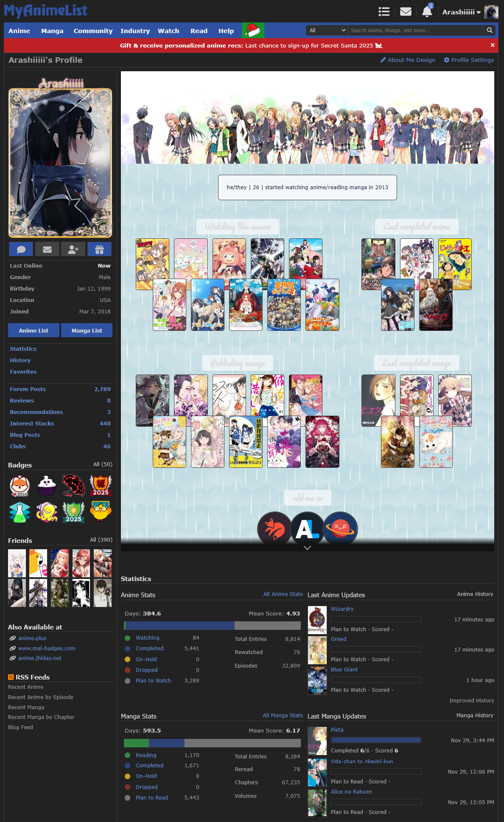Click the pencil About Me Design link

tap(408, 60)
